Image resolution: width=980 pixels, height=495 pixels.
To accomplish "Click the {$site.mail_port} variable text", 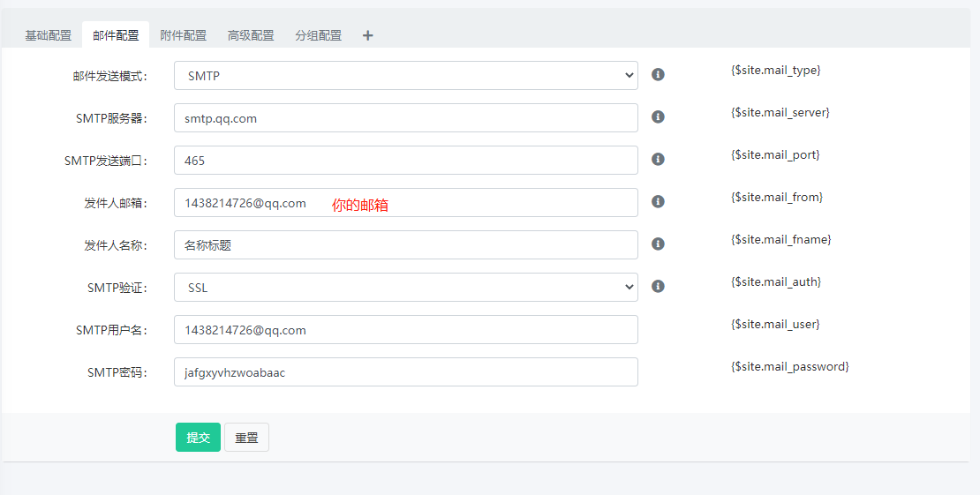I will [775, 154].
